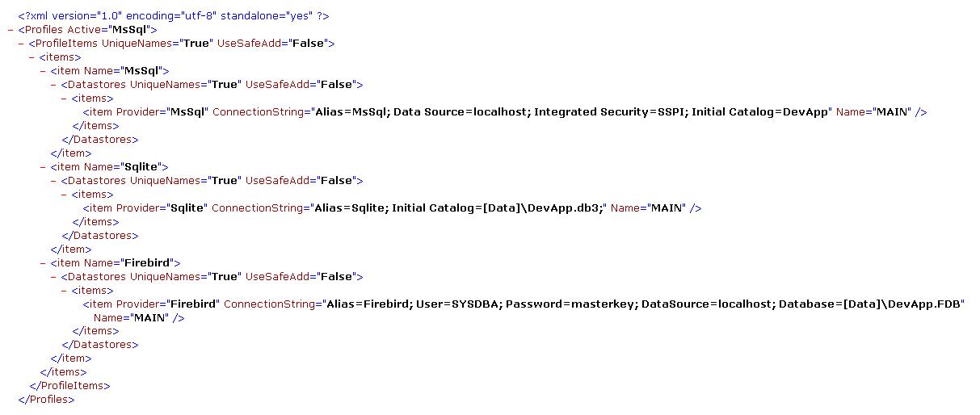Collapse the root Profiles node
Screen dimensions: 980x415
[x=9, y=30]
